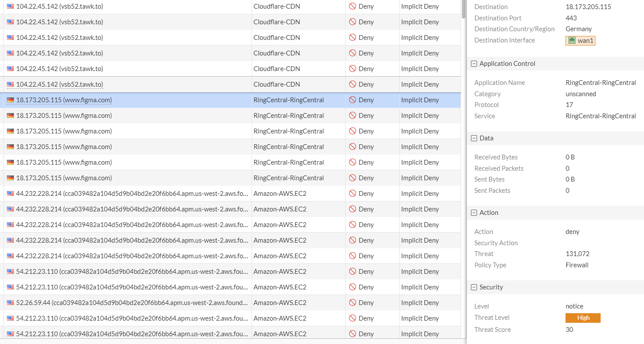Click the Threat Score value 30
This screenshot has height=344, width=644.
(x=569, y=330)
